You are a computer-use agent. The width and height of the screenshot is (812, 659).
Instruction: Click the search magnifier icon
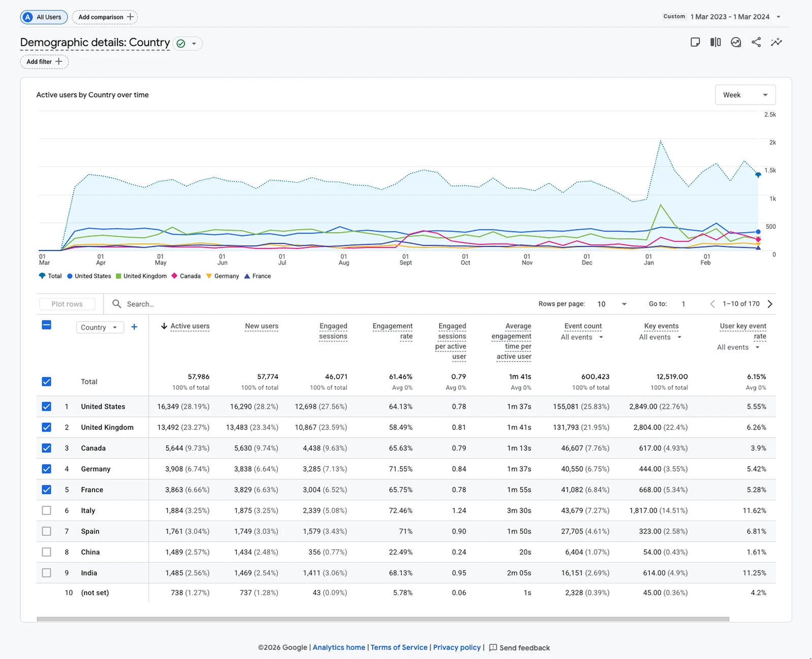[117, 304]
